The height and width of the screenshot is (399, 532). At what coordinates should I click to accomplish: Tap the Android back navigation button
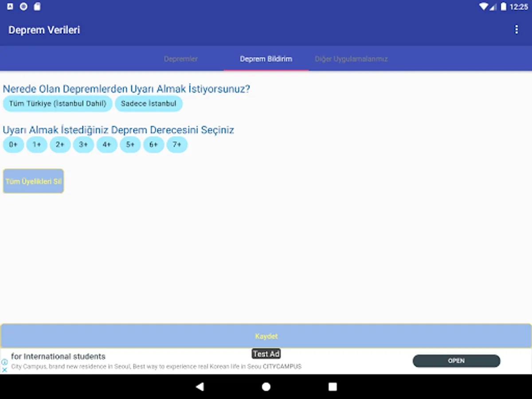click(x=199, y=387)
